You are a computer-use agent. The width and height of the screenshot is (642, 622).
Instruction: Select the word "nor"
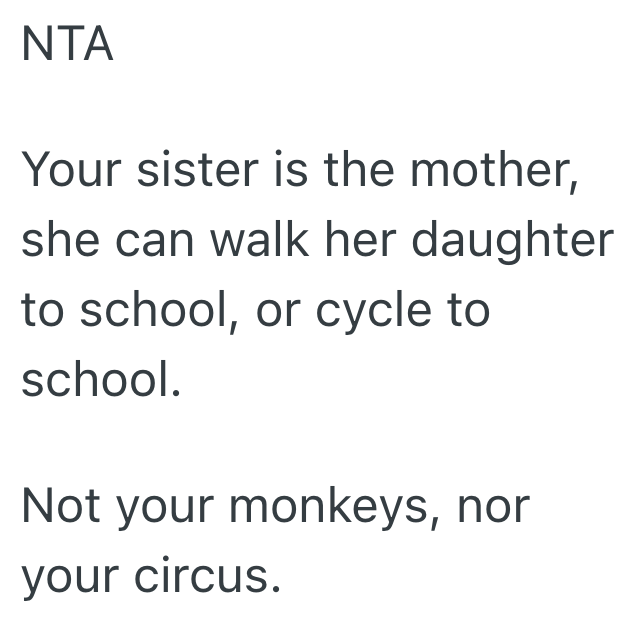click(x=492, y=507)
